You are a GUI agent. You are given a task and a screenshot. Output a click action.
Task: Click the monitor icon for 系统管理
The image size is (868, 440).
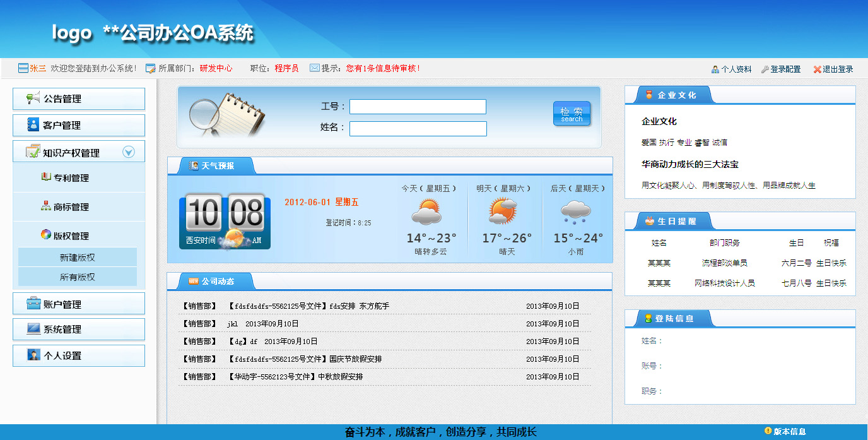(x=33, y=329)
